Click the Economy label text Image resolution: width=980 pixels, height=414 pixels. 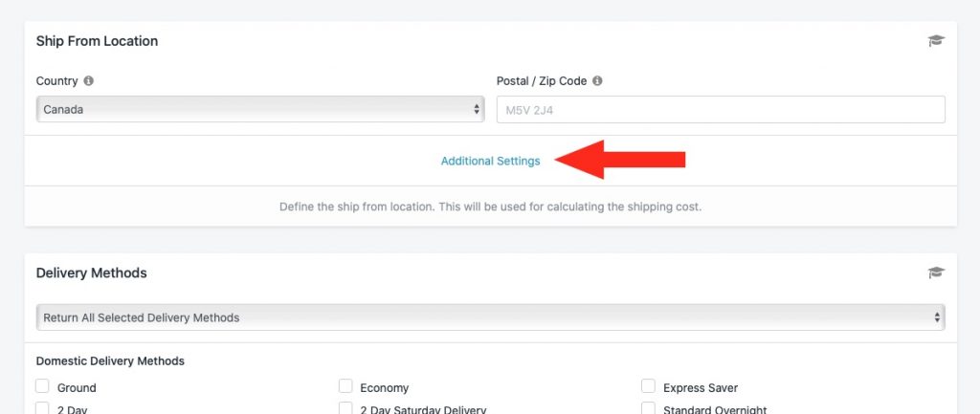tap(385, 388)
